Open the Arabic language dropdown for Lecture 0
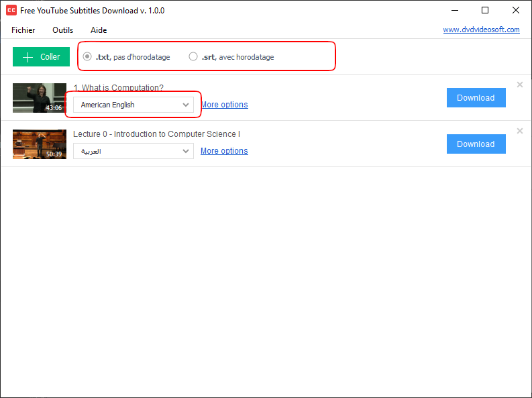The image size is (532, 398). click(x=134, y=151)
